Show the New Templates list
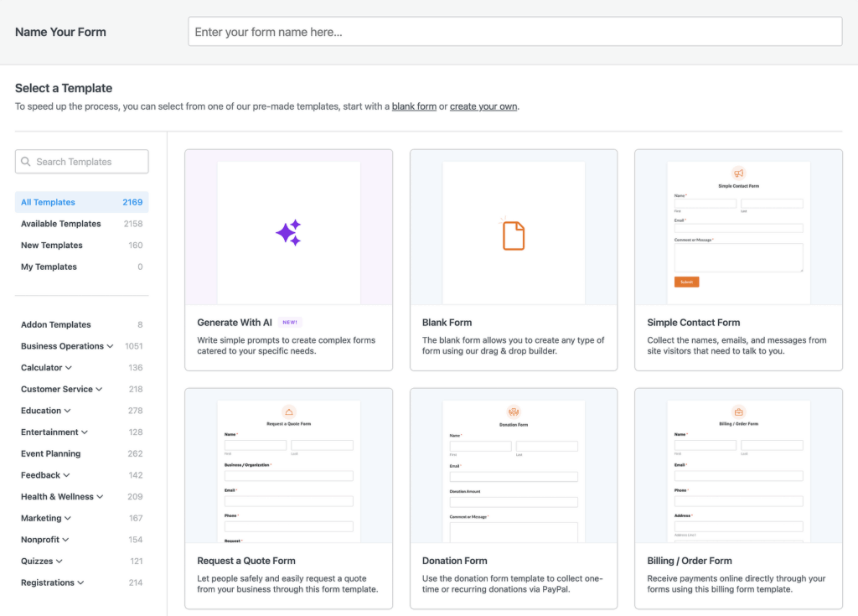This screenshot has height=616, width=858. (51, 246)
